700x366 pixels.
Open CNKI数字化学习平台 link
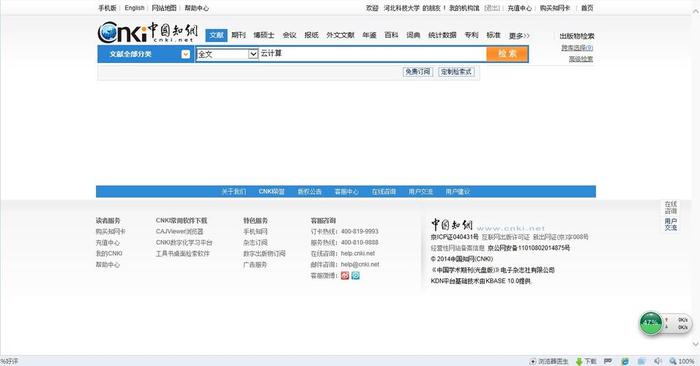[184, 242]
